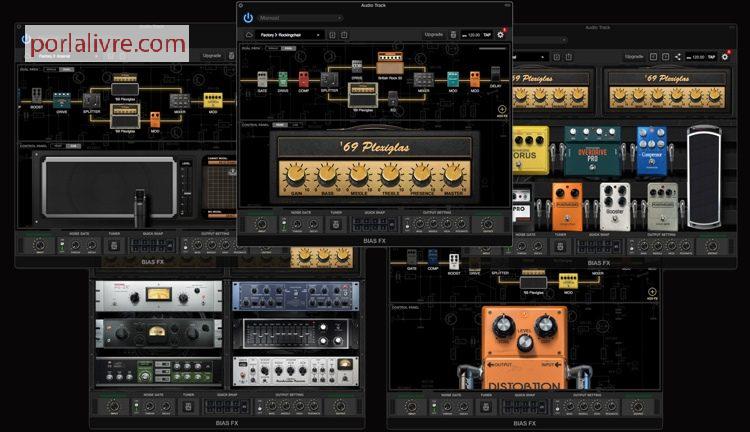Select the blue Compressor pedal on pedalboard

tap(651, 150)
